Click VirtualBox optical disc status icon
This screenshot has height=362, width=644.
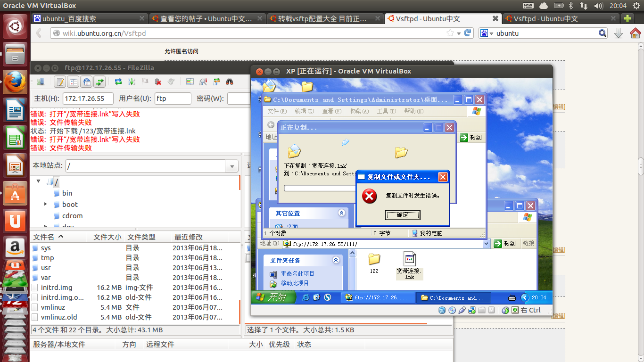[452, 310]
